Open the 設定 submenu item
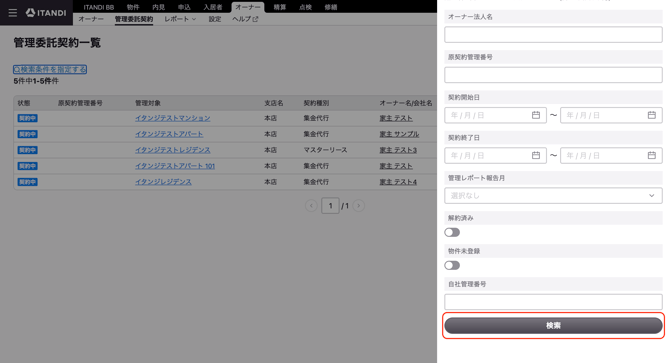This screenshot has width=670, height=363. (x=215, y=19)
